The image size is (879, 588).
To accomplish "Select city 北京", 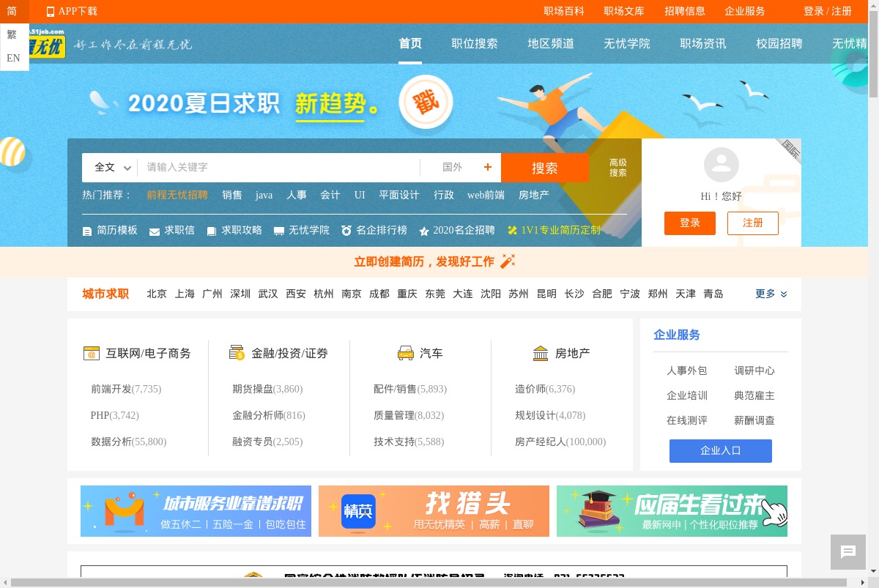I will click(x=157, y=294).
